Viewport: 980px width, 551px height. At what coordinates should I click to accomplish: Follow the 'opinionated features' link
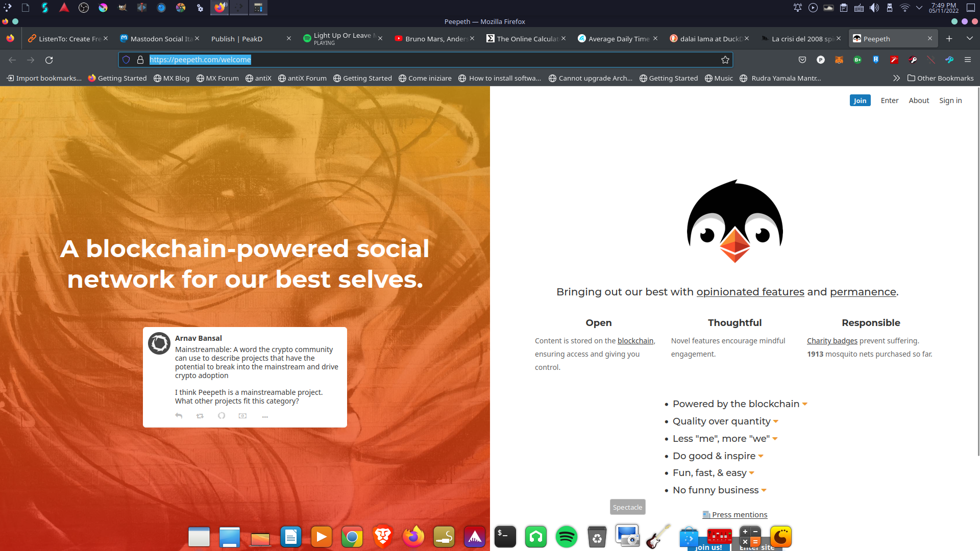pyautogui.click(x=750, y=292)
